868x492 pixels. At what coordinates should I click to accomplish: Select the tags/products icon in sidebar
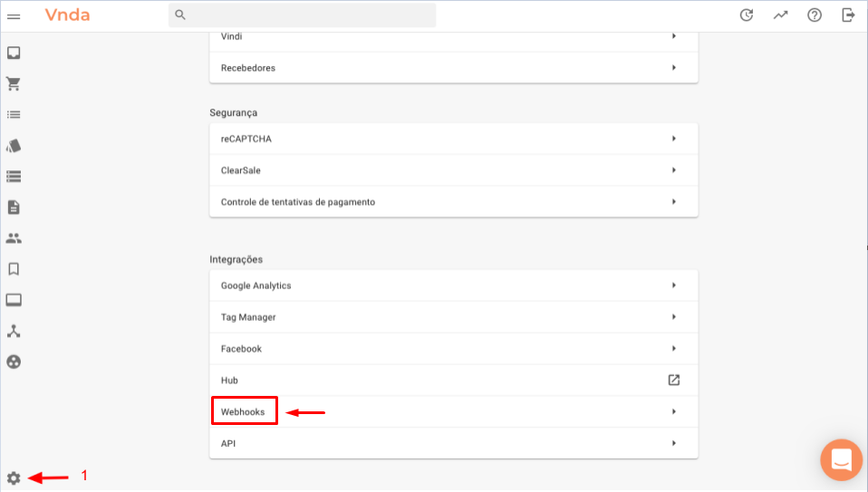pyautogui.click(x=14, y=146)
